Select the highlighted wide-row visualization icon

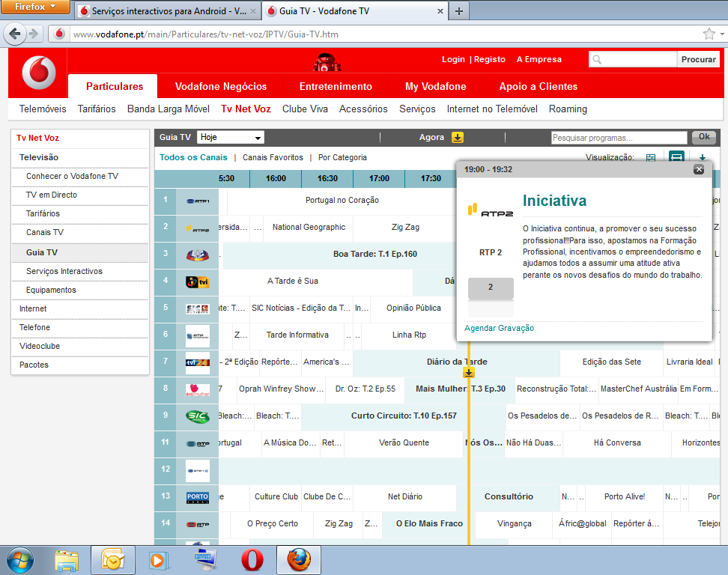pyautogui.click(x=676, y=158)
